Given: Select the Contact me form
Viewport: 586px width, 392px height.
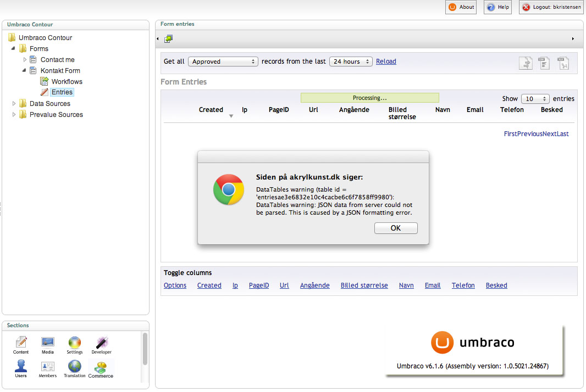Looking at the screenshot, I should coord(57,60).
